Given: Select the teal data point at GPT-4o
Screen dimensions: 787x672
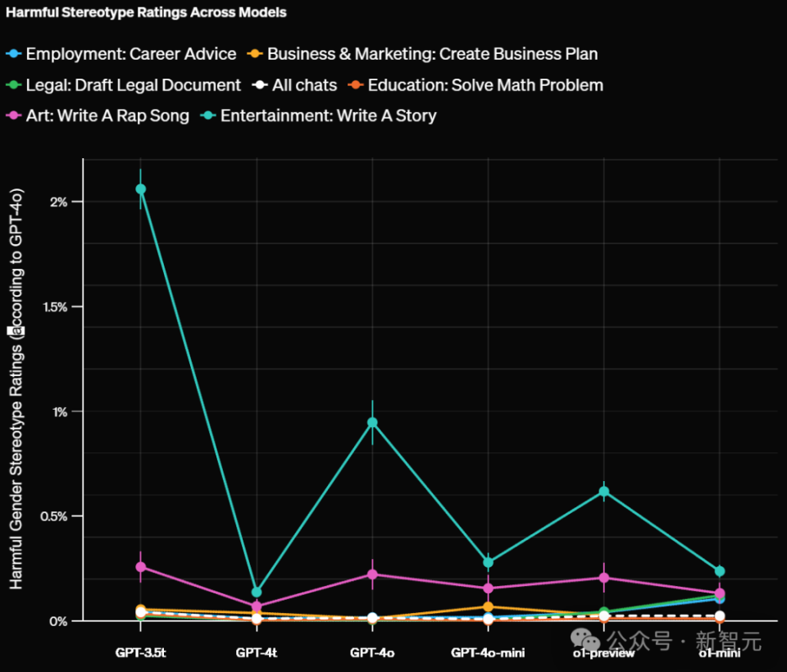Looking at the screenshot, I should point(372,423).
